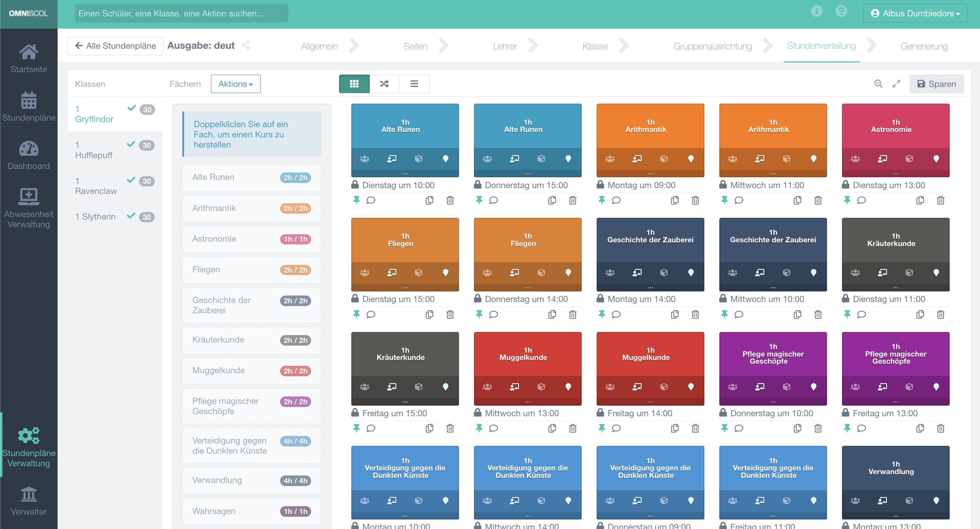Open the Aktions dropdown

(235, 84)
